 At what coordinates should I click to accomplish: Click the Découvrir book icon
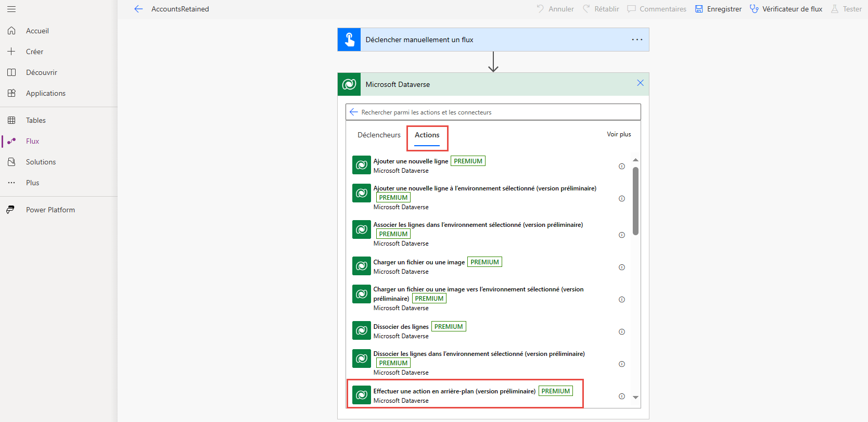(11, 72)
